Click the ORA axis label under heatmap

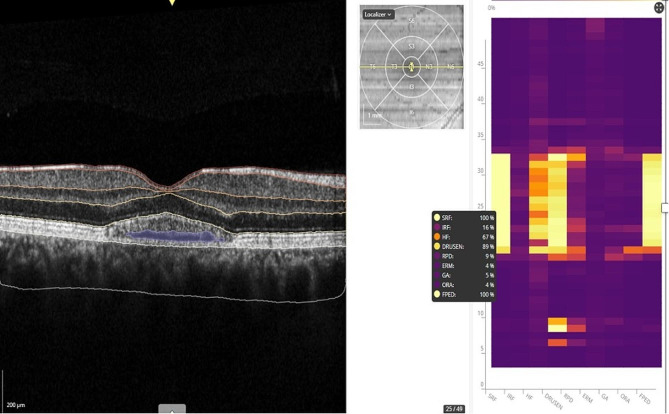click(625, 398)
